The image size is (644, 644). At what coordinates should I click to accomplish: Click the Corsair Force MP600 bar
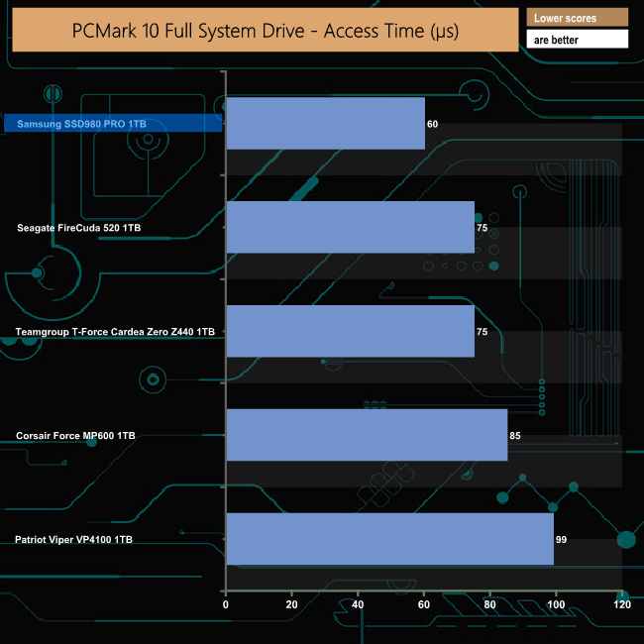point(367,435)
